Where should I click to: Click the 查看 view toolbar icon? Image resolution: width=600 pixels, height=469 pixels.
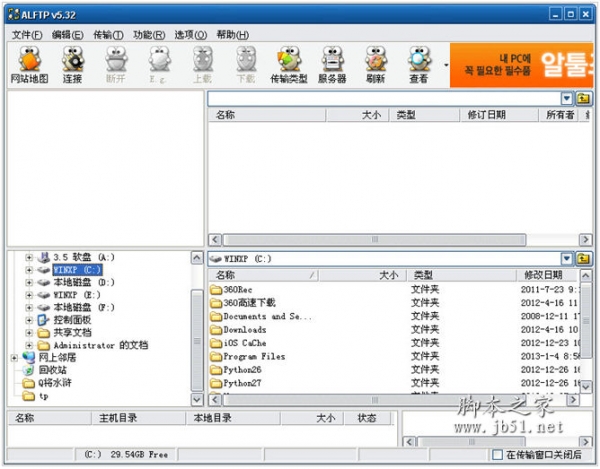click(419, 65)
